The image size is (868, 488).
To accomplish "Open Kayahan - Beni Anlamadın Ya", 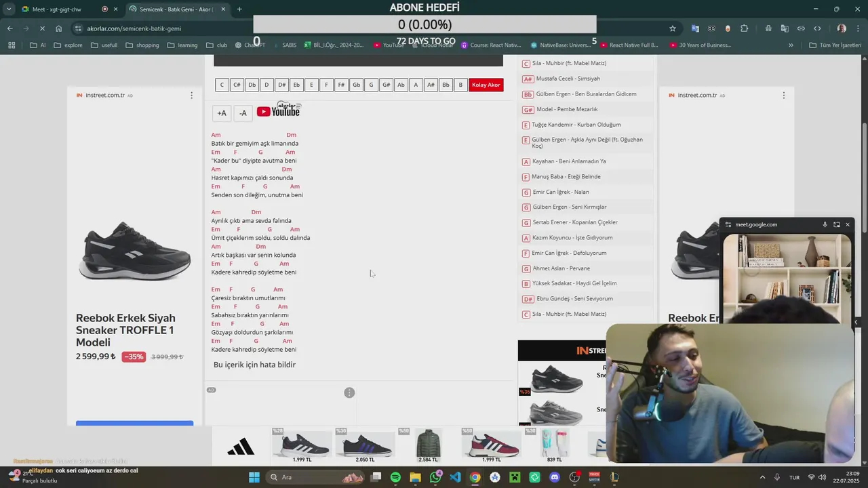I will tap(569, 161).
